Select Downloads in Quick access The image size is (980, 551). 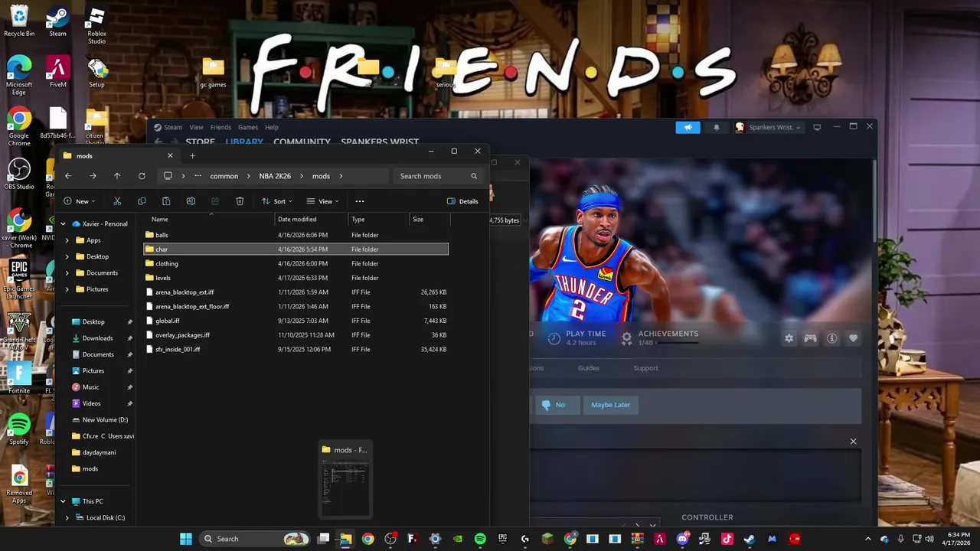click(97, 338)
